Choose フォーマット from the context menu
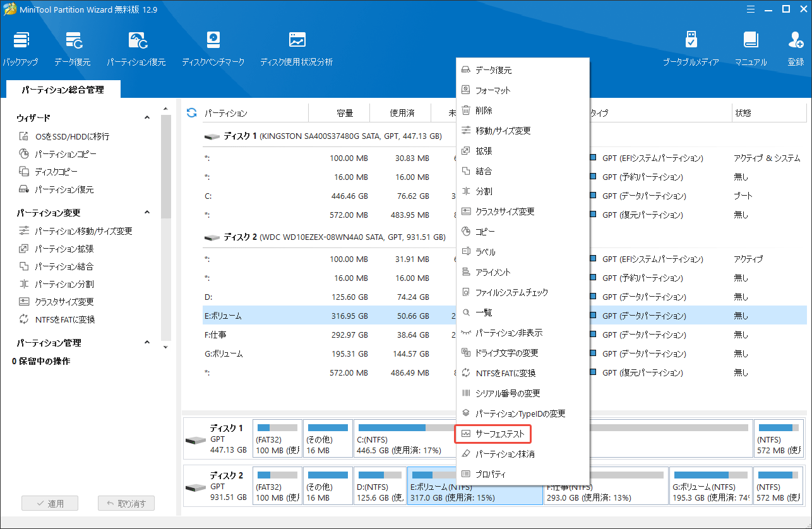Screen dimensions: 812x529 point(523,90)
